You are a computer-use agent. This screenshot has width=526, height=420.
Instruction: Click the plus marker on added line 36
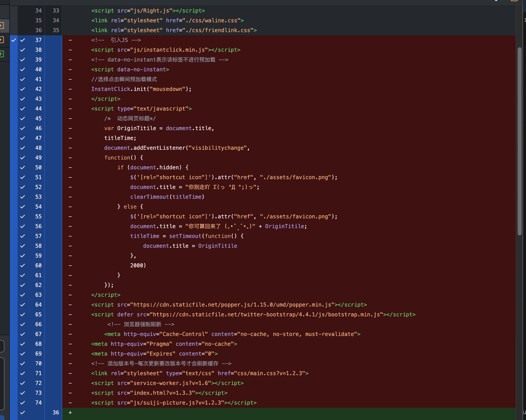tap(70, 412)
